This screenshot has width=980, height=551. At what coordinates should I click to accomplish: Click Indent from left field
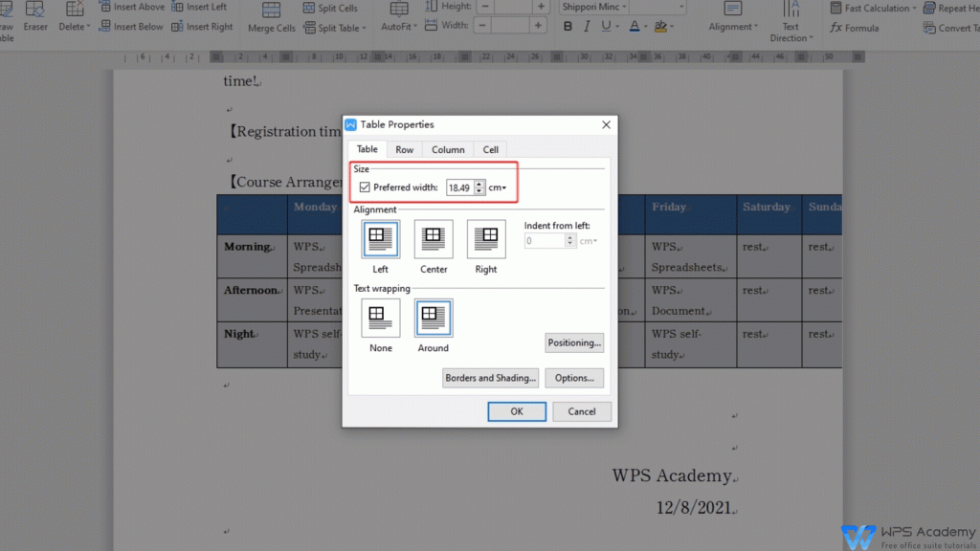(545, 240)
